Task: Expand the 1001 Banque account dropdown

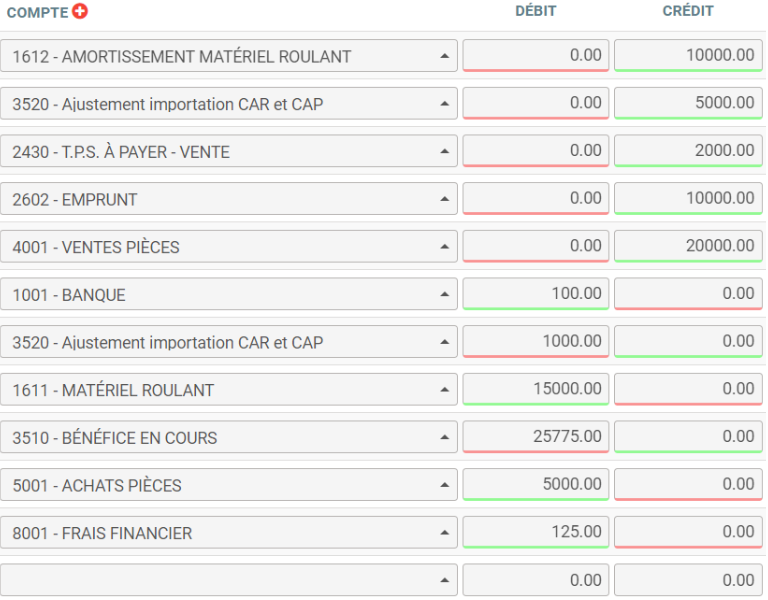Action: tap(229, 294)
